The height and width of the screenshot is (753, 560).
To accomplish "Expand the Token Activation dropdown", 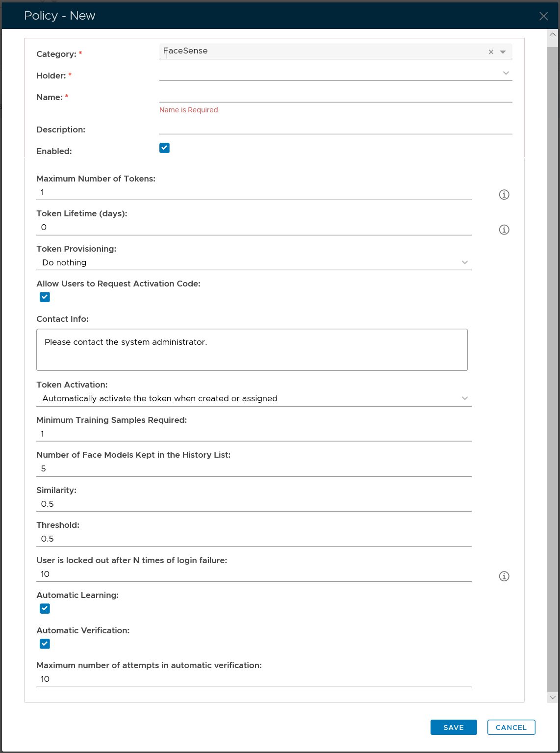I will (x=464, y=398).
